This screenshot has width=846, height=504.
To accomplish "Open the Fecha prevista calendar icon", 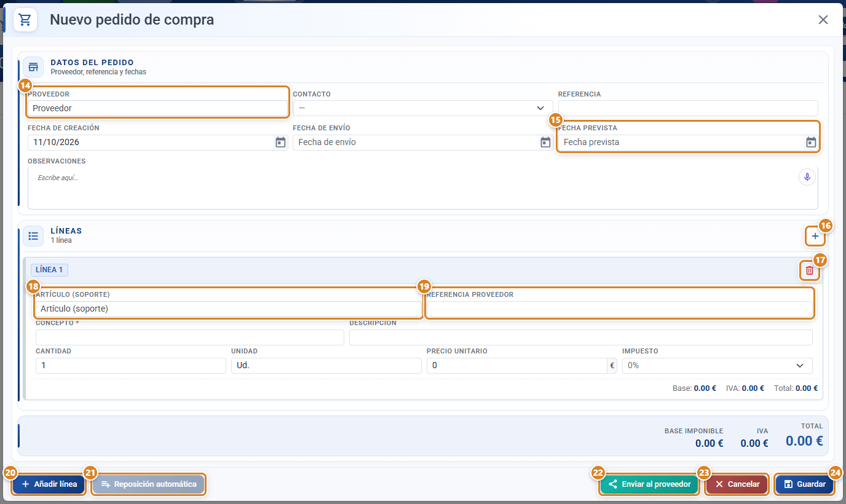I will pyautogui.click(x=811, y=143).
